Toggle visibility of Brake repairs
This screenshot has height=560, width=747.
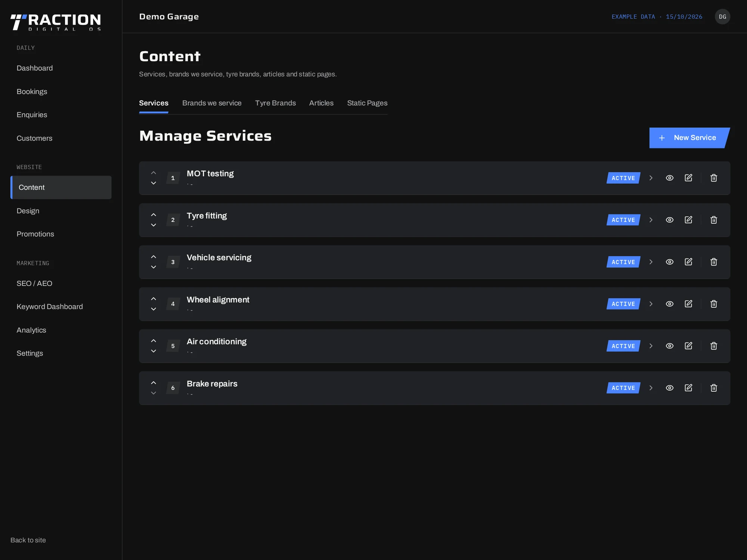pos(670,388)
